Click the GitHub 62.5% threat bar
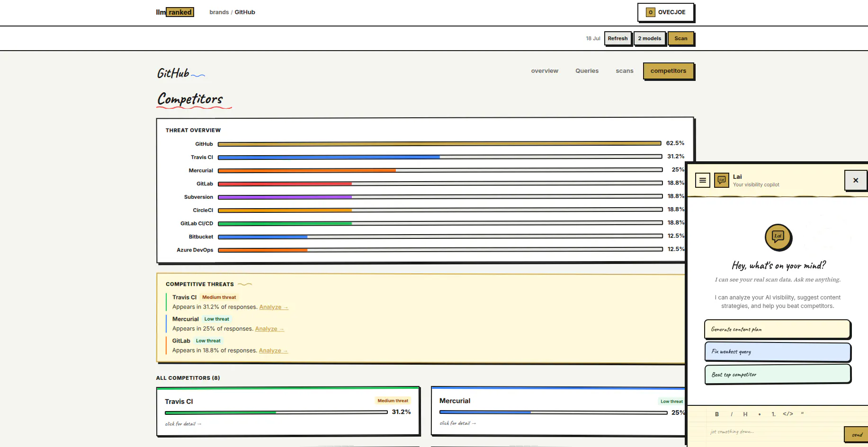This screenshot has height=447, width=868. tap(439, 143)
